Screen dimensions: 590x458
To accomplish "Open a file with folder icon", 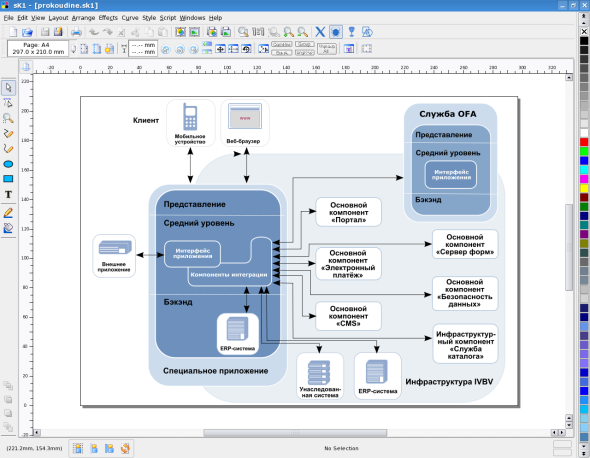I will (x=27, y=32).
